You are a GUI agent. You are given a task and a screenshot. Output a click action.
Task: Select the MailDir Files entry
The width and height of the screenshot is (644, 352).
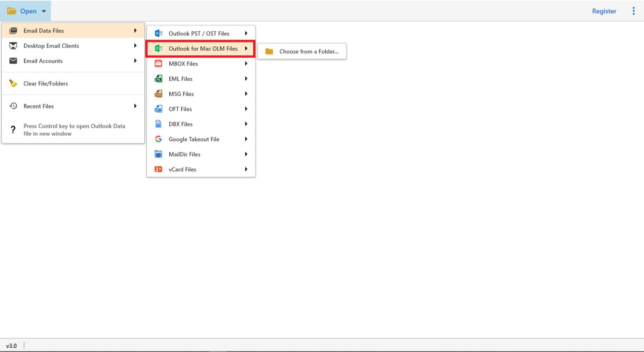click(x=201, y=154)
